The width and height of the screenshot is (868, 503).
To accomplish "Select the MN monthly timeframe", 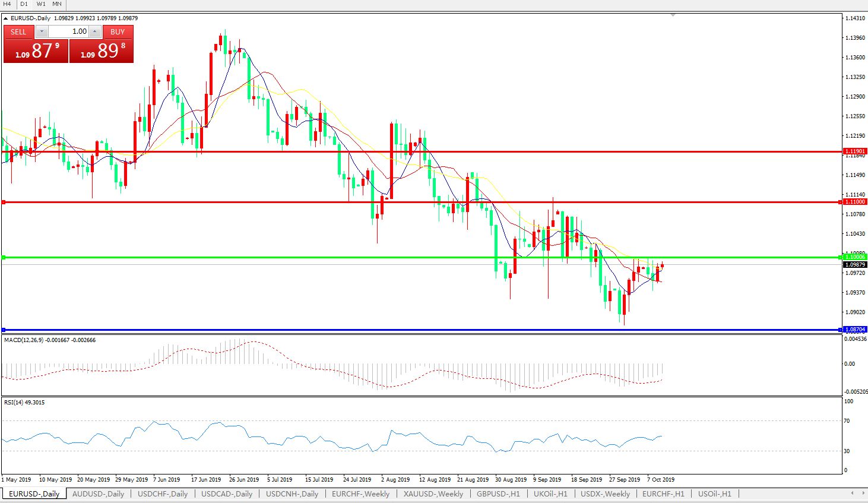I will click(x=57, y=4).
